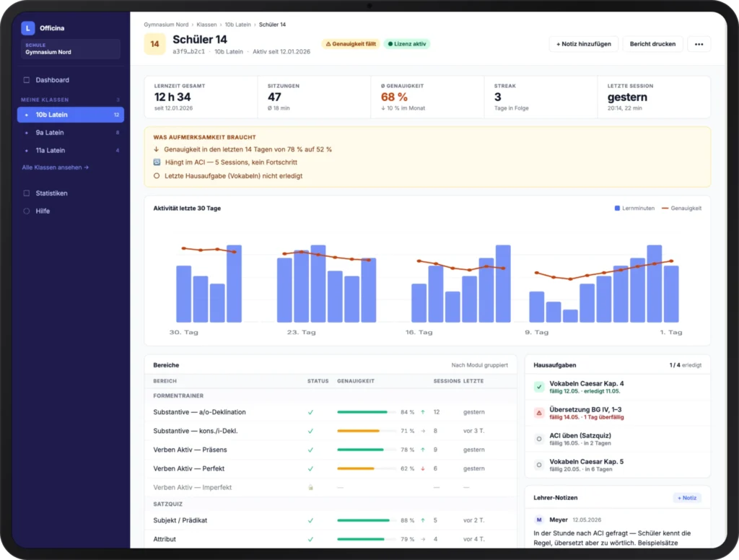Open the three-dot more options menu
This screenshot has height=560, width=739.
[699, 44]
